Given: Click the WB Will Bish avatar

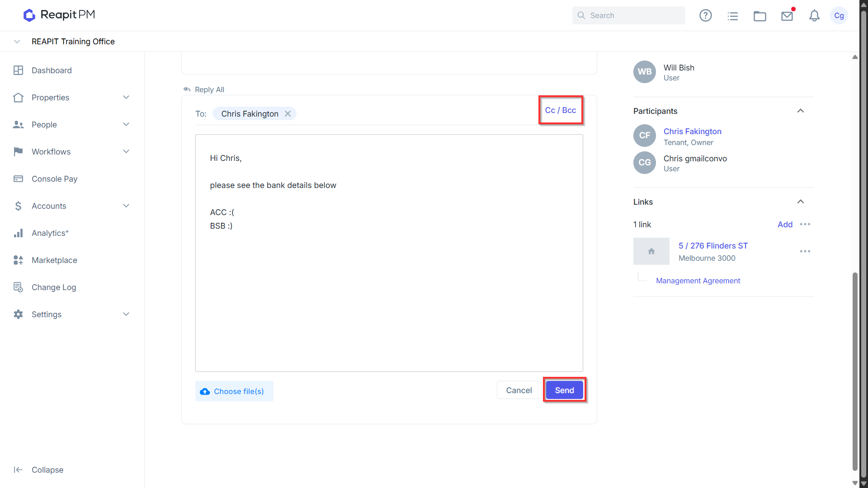Looking at the screenshot, I should click(644, 72).
